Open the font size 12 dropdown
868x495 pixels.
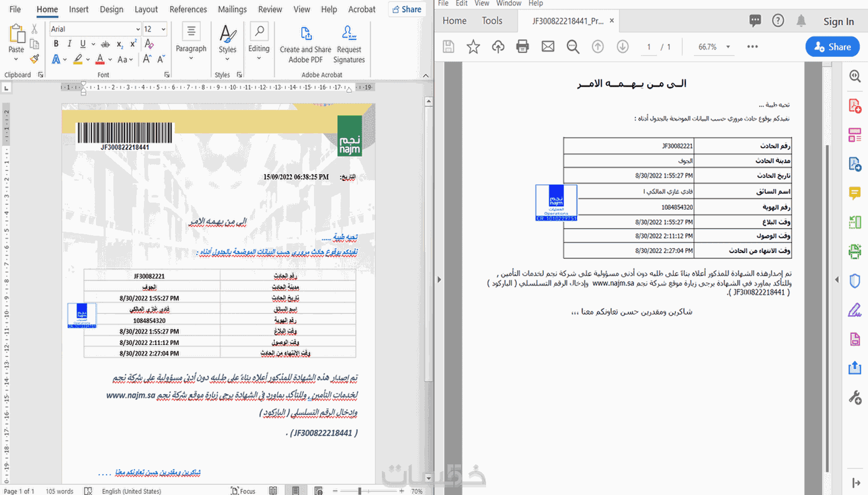point(163,29)
